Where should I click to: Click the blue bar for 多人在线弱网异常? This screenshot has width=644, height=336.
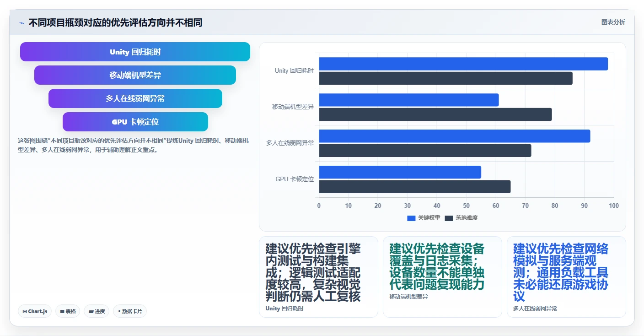[454, 136]
